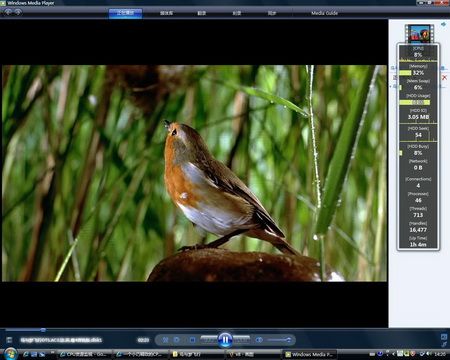Click the Network 0 B reading
Screen dimensions: 450x360
[x=418, y=168]
